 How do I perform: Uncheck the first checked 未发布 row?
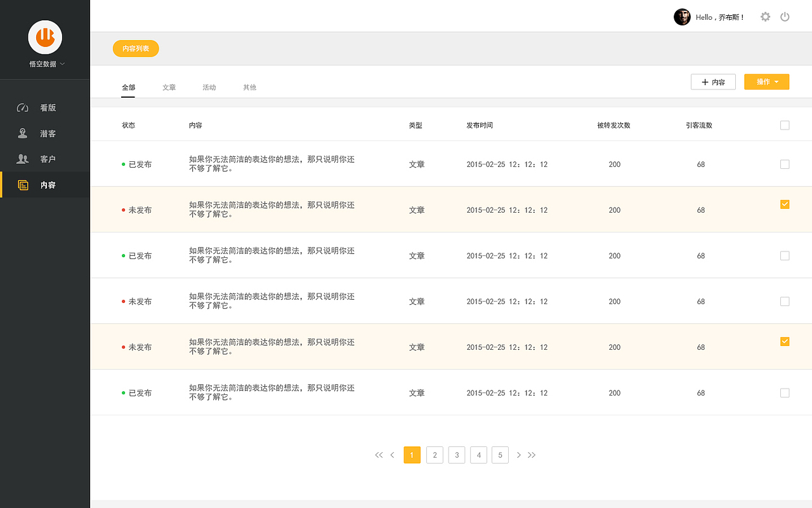tap(785, 204)
